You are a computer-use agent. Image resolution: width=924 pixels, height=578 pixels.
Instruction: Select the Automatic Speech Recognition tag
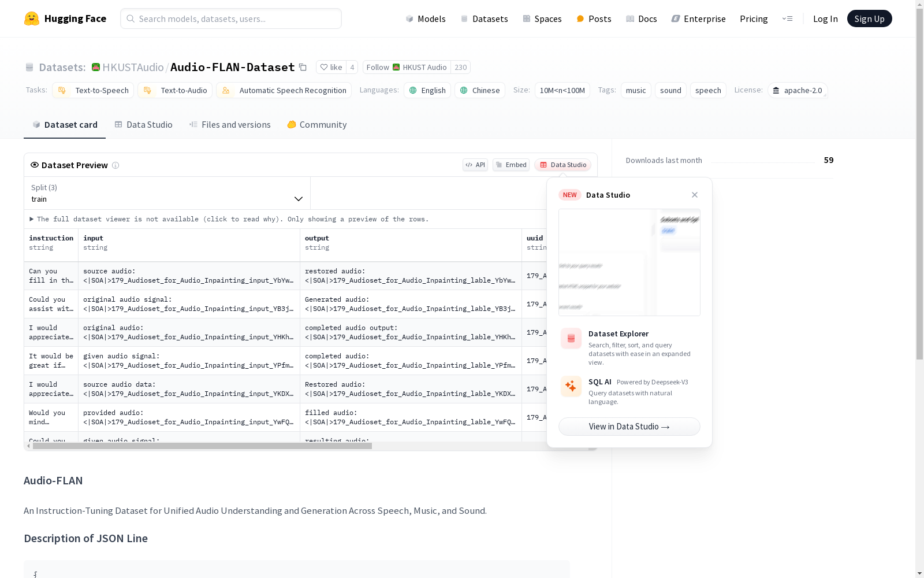pyautogui.click(x=284, y=90)
